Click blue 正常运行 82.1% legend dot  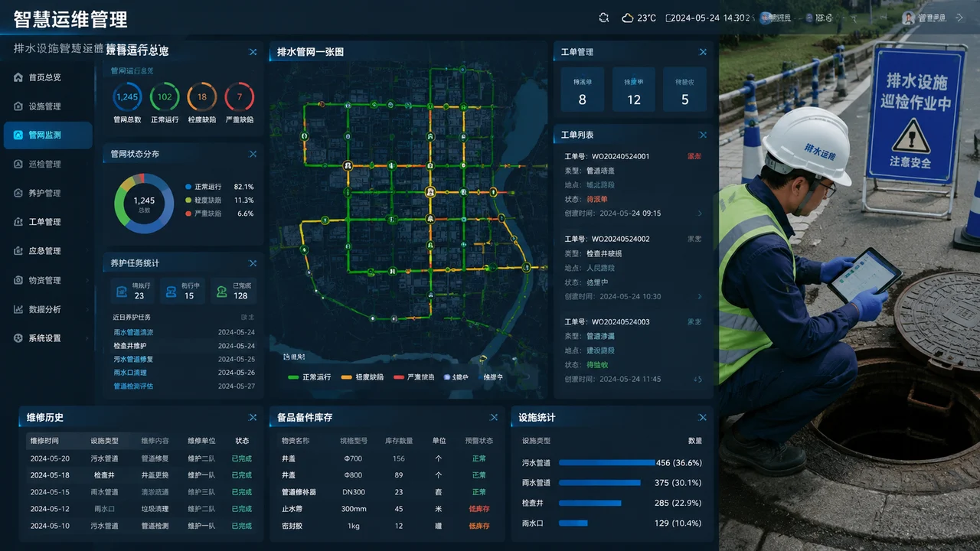click(x=188, y=187)
